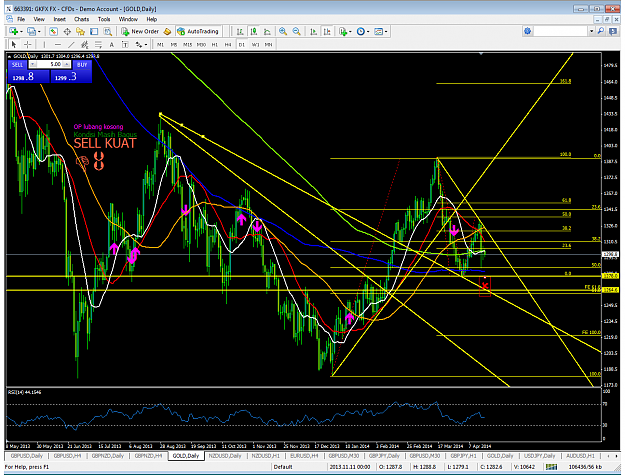Image resolution: width=625 pixels, height=475 pixels.
Task: Select the Cursor arrow tool
Action: pyautogui.click(x=14, y=45)
